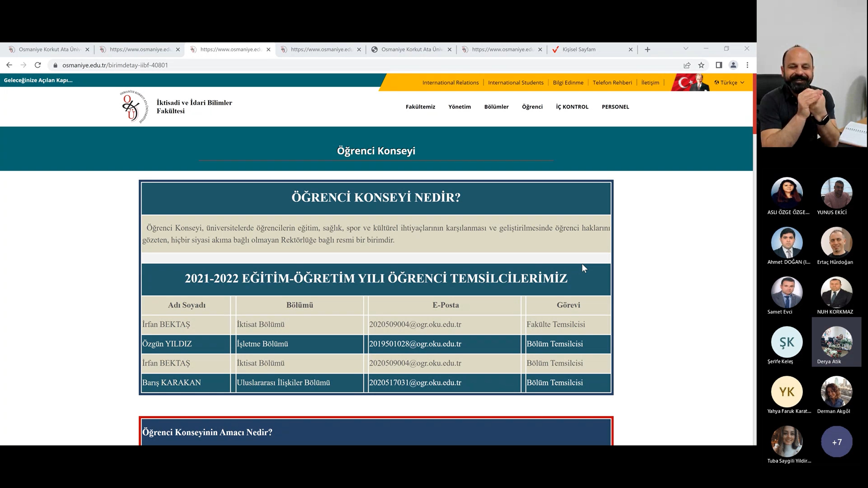Open the Chrome three-dot menu
Viewport: 868px width, 488px height.
tap(747, 65)
